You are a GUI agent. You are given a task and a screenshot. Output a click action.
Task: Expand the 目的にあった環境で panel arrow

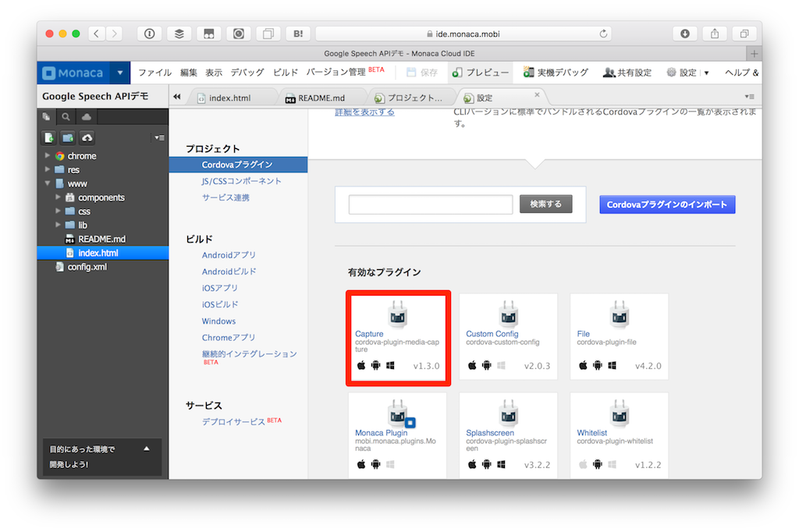[x=146, y=449]
